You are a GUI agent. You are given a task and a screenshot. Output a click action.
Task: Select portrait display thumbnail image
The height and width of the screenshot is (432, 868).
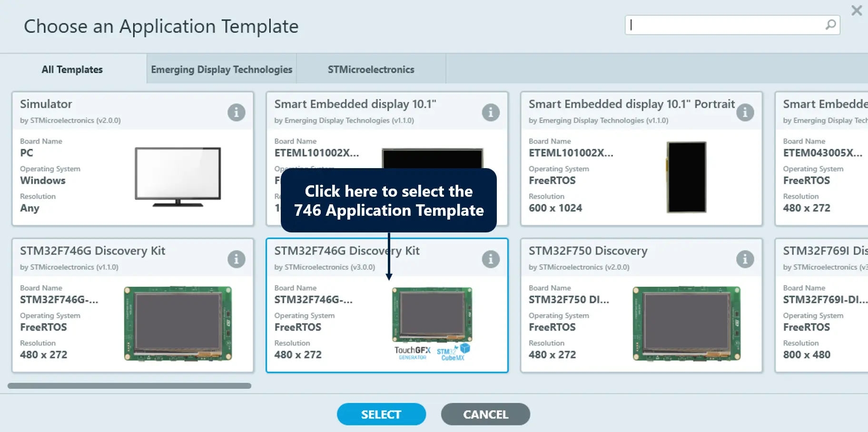686,177
